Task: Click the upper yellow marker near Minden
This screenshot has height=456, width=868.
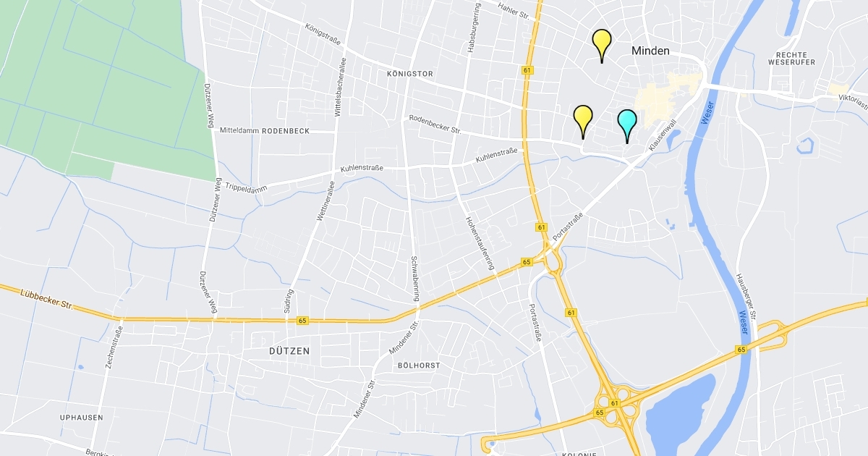Action: pyautogui.click(x=602, y=45)
